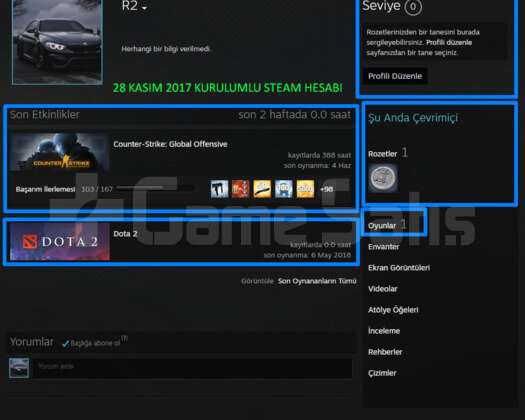The image size is (525, 420).
Task: Click the small avatar beside comment box
Action: point(19,368)
